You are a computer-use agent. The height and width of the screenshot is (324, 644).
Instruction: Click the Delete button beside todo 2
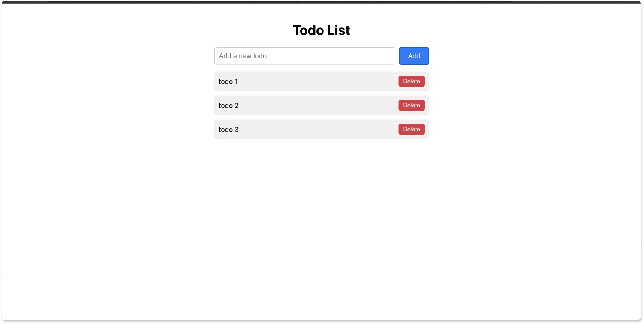point(411,105)
